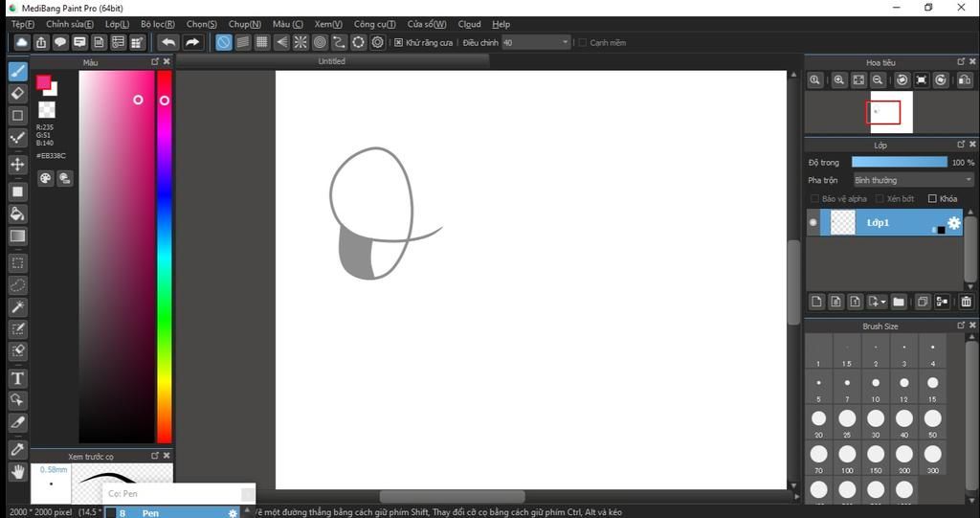Select the Move tool
Viewport: 980px width, 518px height.
[17, 165]
